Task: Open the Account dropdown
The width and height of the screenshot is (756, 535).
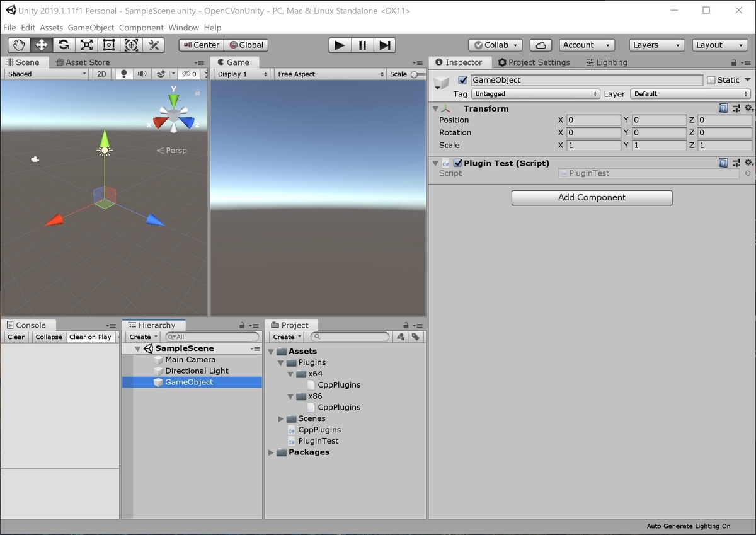Action: [587, 45]
